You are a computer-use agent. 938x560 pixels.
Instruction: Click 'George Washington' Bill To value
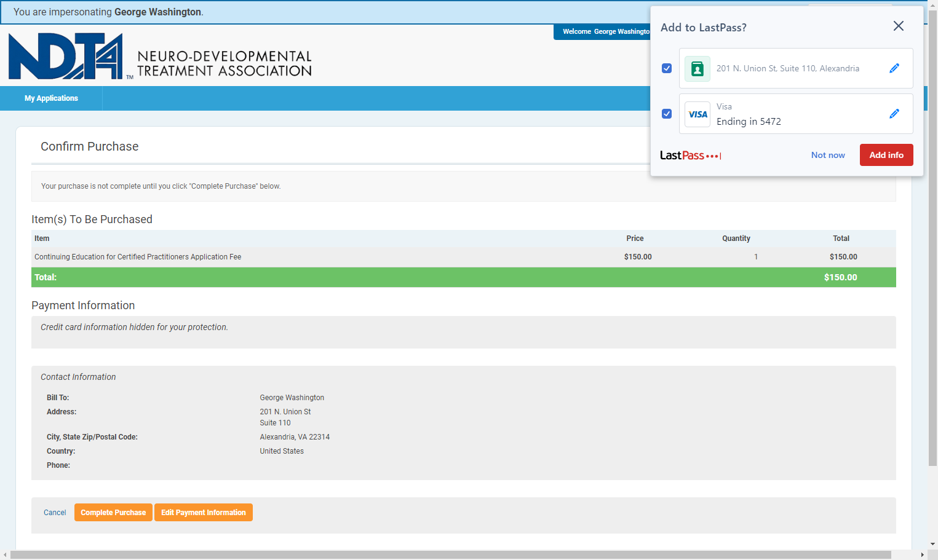[x=292, y=398]
